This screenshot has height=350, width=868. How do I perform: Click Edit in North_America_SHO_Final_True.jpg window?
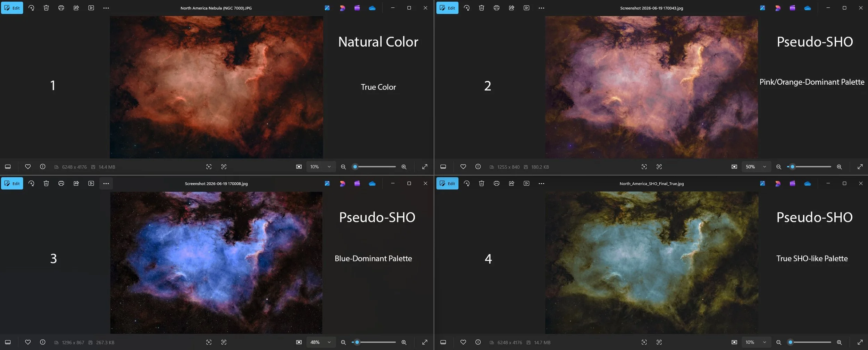(447, 183)
